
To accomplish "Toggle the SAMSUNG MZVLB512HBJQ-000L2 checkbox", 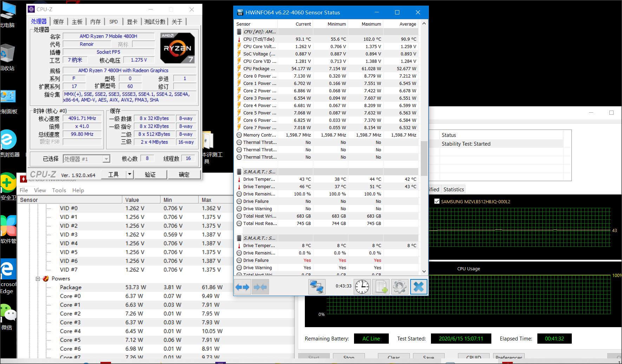I will point(437,201).
